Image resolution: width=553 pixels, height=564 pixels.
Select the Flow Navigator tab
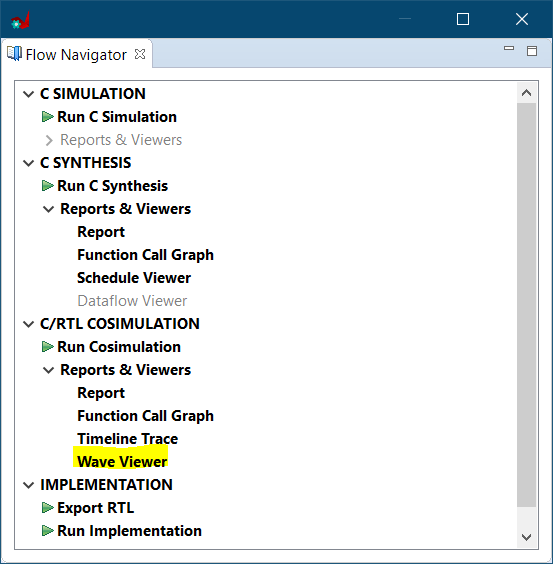pos(76,55)
